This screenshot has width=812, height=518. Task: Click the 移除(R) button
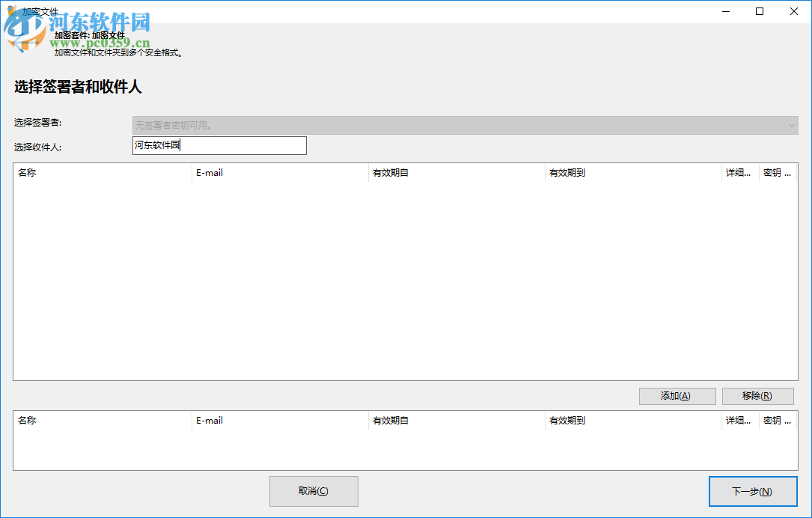[x=757, y=395]
